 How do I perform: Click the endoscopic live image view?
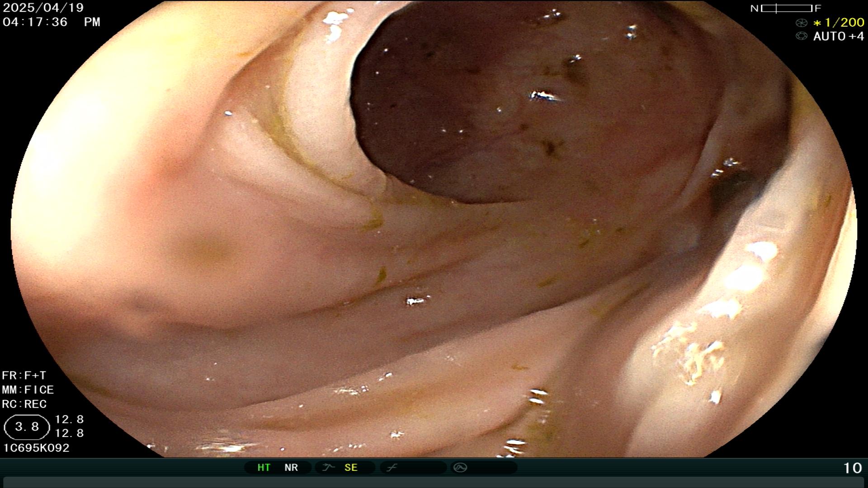(x=434, y=229)
